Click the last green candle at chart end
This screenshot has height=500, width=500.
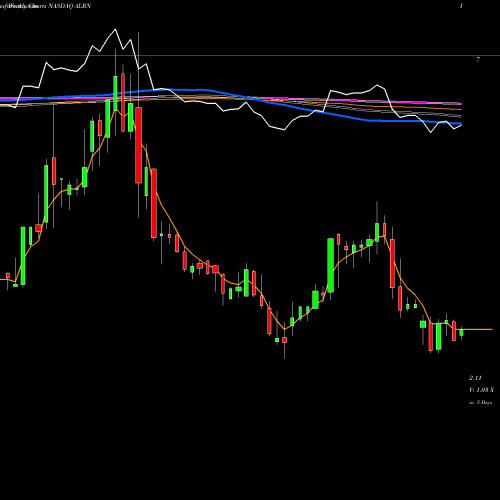(x=461, y=332)
